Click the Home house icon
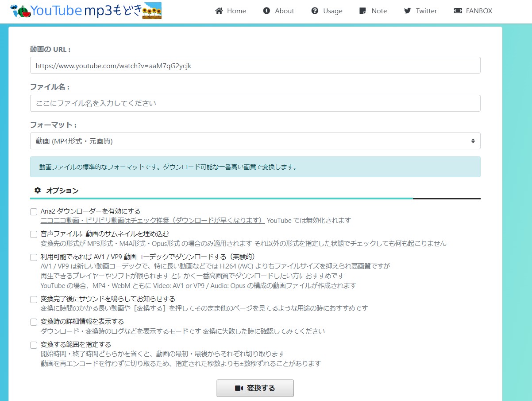The width and height of the screenshot is (532, 401). (219, 11)
